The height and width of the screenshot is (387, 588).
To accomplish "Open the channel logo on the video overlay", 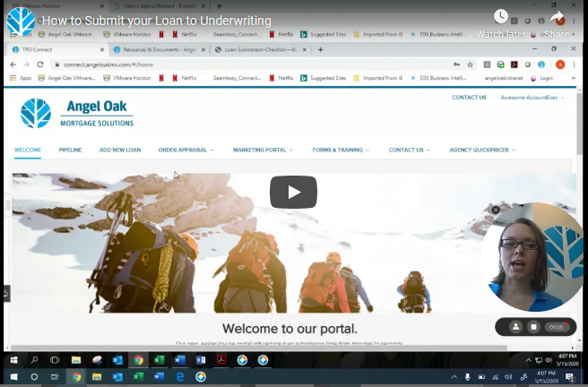I will pyautogui.click(x=21, y=21).
